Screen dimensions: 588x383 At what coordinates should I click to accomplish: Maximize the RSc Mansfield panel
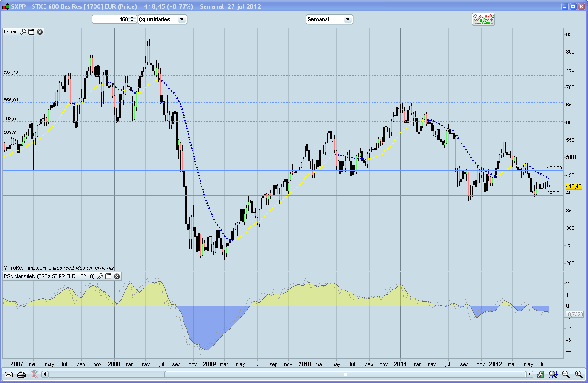(x=109, y=277)
